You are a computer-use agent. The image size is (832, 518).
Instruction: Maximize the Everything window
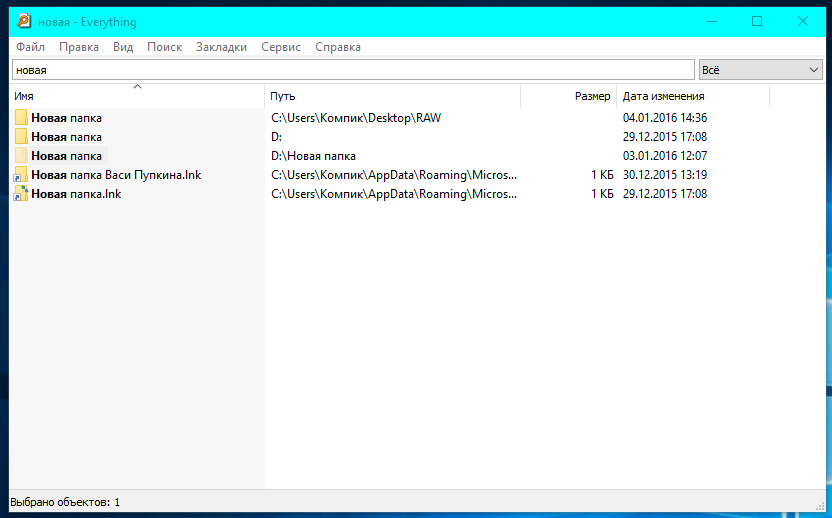[x=757, y=21]
